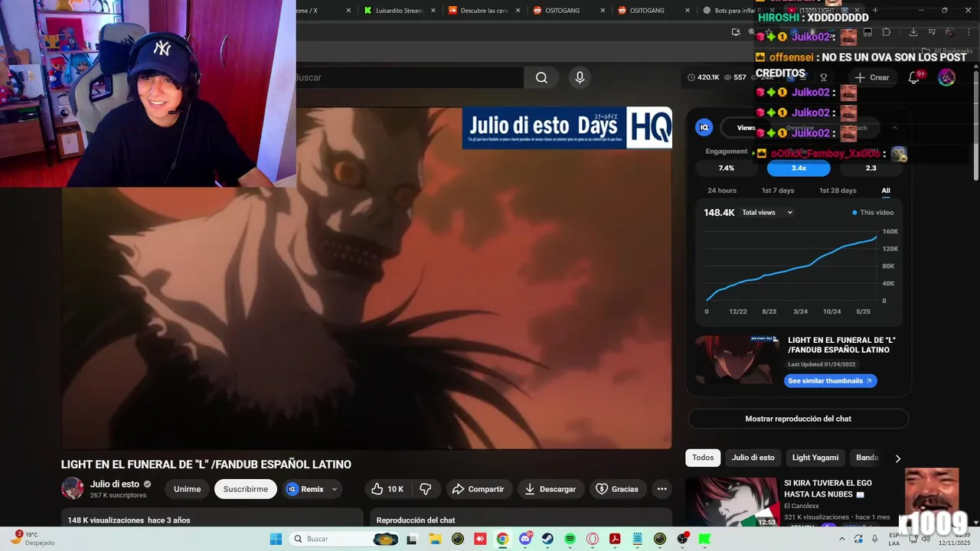Focus the YouTube Buscar search field
Viewport: 980px width, 551px height.
pos(409,77)
